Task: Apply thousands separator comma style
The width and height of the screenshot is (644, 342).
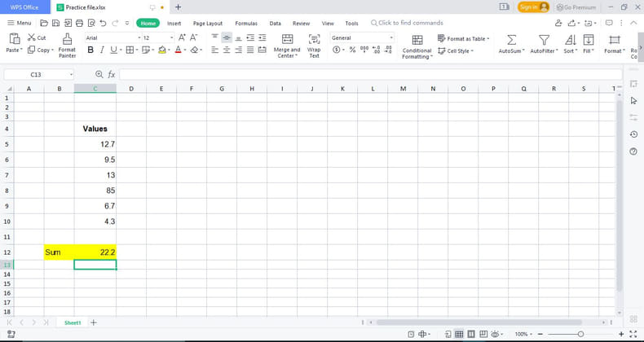Action: 364,50
